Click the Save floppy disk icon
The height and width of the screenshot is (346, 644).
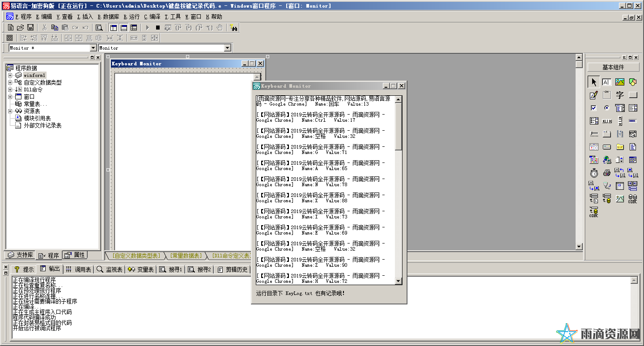click(30, 28)
